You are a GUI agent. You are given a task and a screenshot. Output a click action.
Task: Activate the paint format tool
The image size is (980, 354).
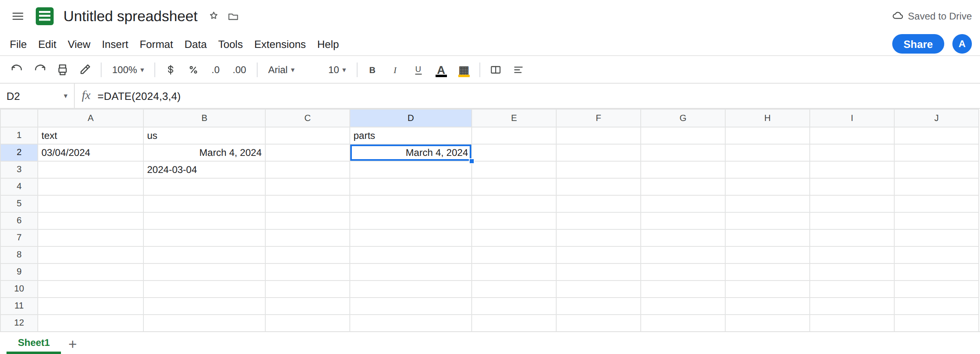[85, 70]
